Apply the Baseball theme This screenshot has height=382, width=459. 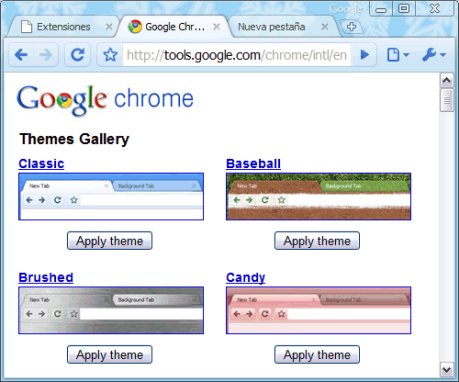[x=317, y=241]
